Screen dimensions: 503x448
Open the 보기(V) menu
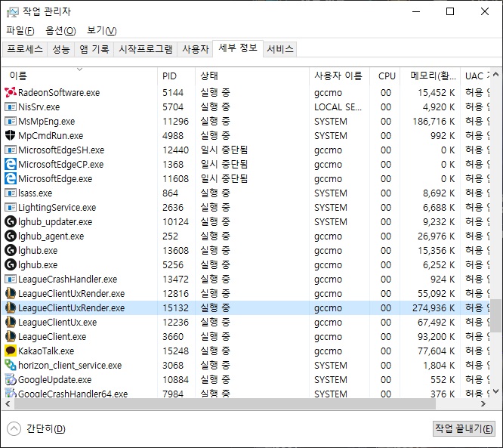point(102,31)
